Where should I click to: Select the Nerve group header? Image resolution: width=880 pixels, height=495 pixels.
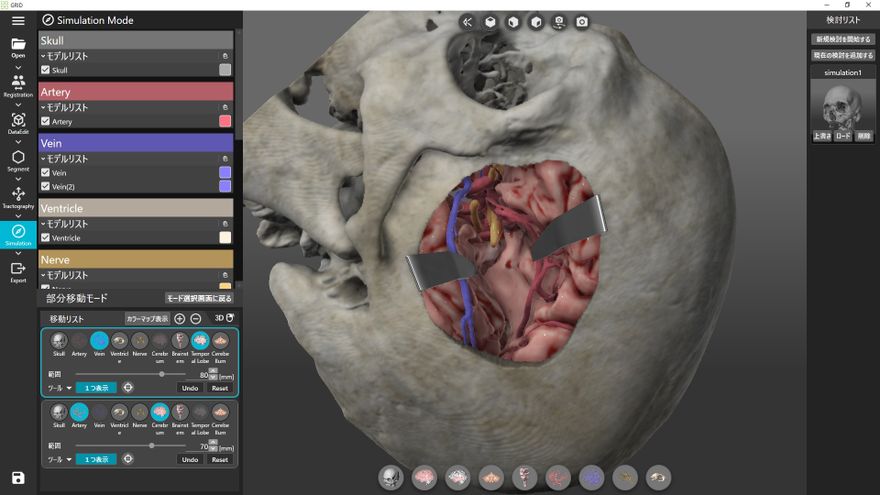(136, 260)
